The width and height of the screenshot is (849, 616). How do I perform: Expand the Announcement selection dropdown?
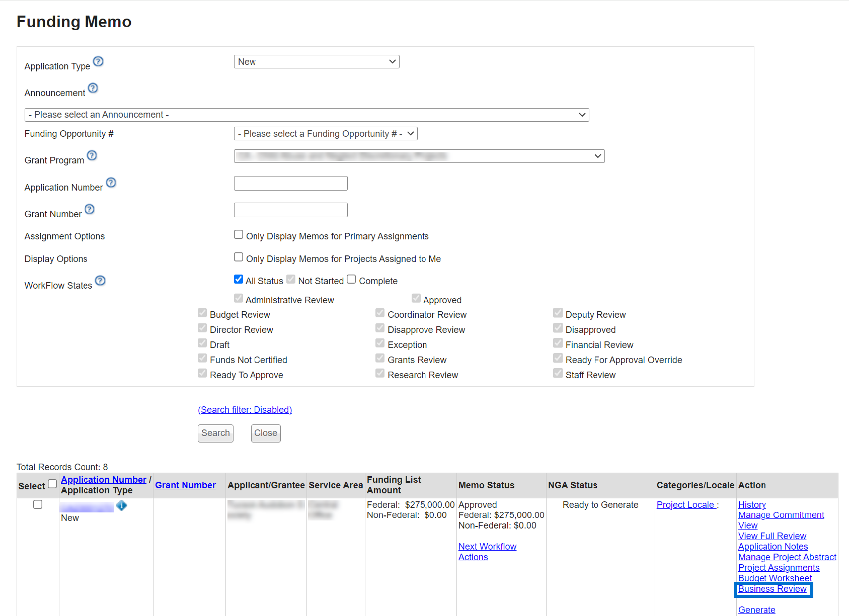[306, 115]
